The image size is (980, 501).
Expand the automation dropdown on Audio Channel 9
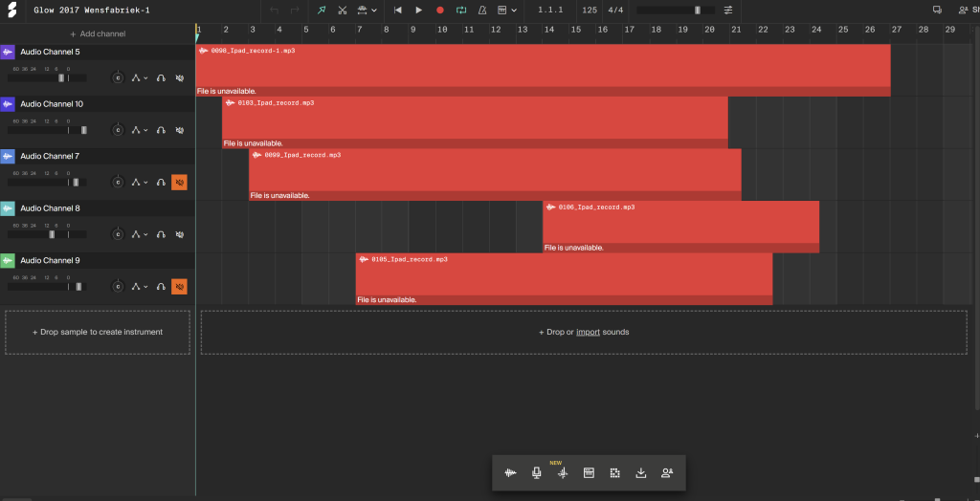click(x=139, y=286)
